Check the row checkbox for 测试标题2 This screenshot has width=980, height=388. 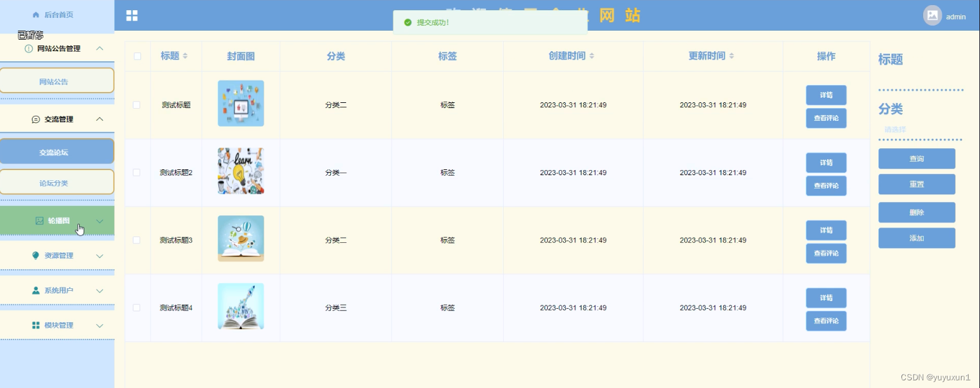click(137, 173)
